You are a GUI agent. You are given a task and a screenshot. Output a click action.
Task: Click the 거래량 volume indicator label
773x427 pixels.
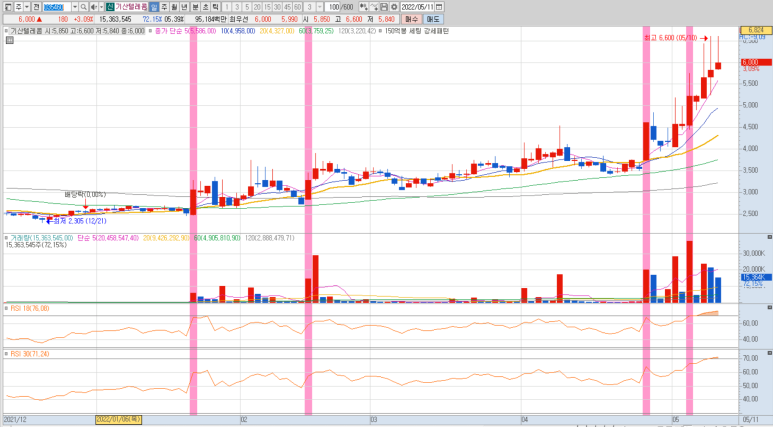click(x=41, y=238)
